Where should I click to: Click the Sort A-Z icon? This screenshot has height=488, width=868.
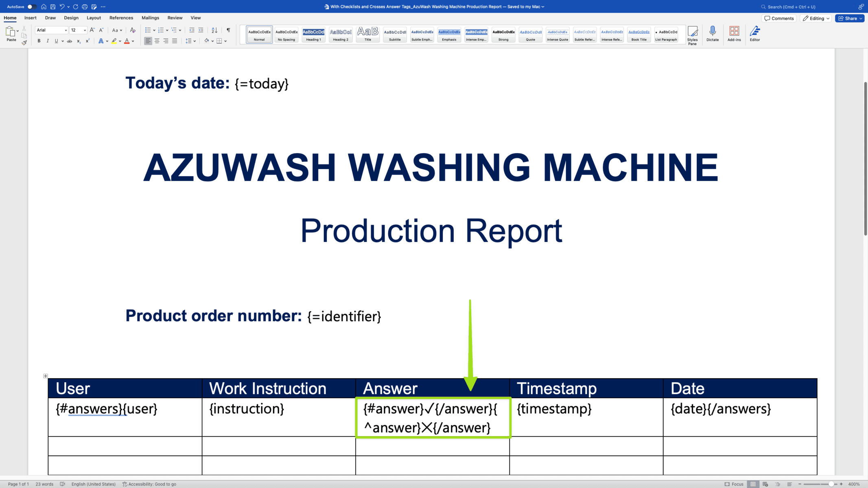pos(214,30)
